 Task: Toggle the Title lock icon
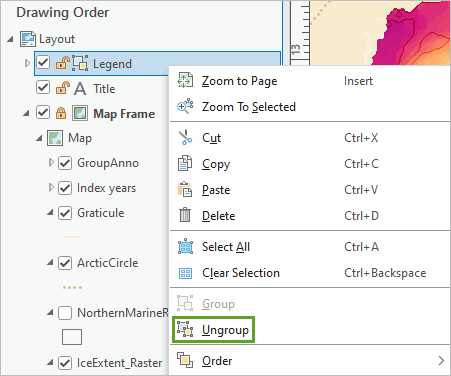click(62, 88)
